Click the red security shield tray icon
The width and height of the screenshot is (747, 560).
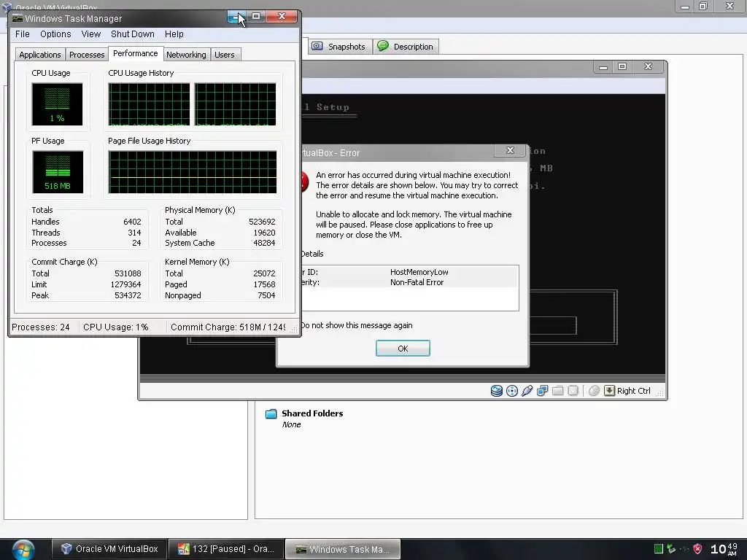tap(697, 549)
